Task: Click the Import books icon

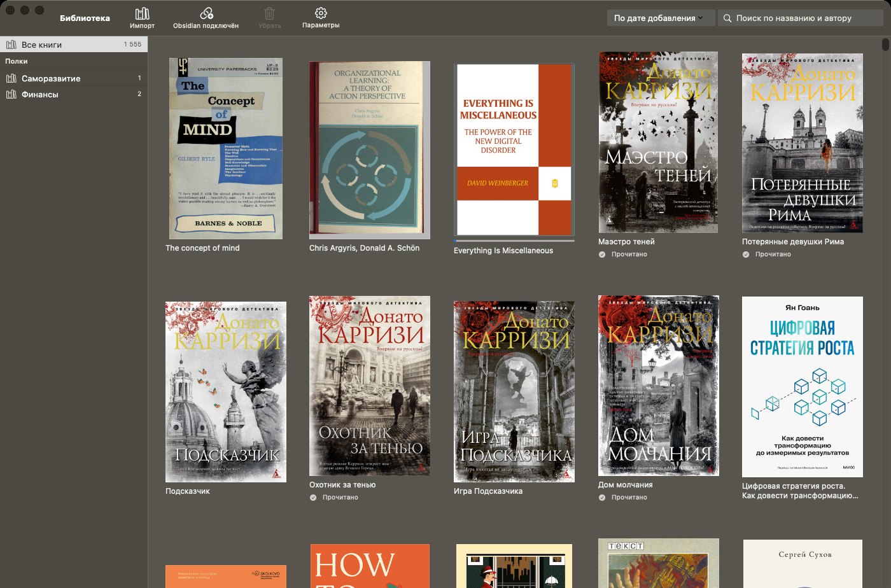Action: 142,13
